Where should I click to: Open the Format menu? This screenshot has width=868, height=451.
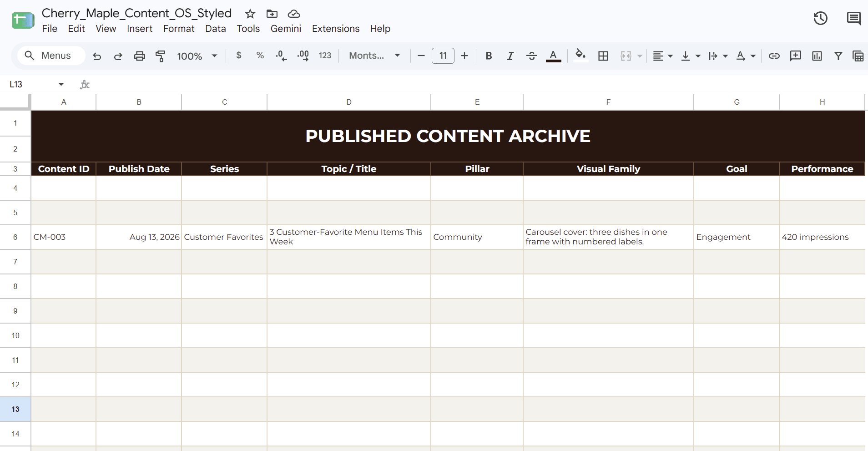tap(179, 29)
